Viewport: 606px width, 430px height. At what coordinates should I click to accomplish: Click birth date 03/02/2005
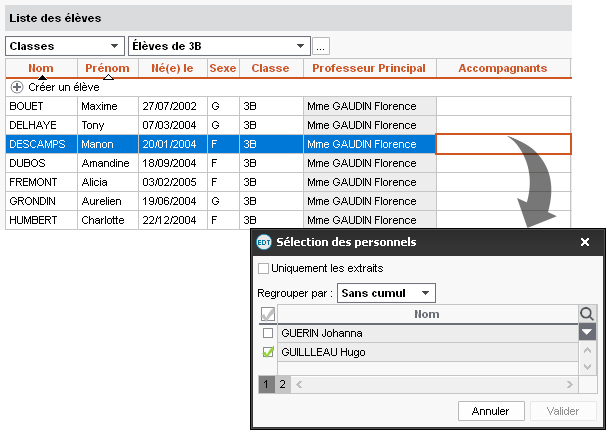point(169,182)
